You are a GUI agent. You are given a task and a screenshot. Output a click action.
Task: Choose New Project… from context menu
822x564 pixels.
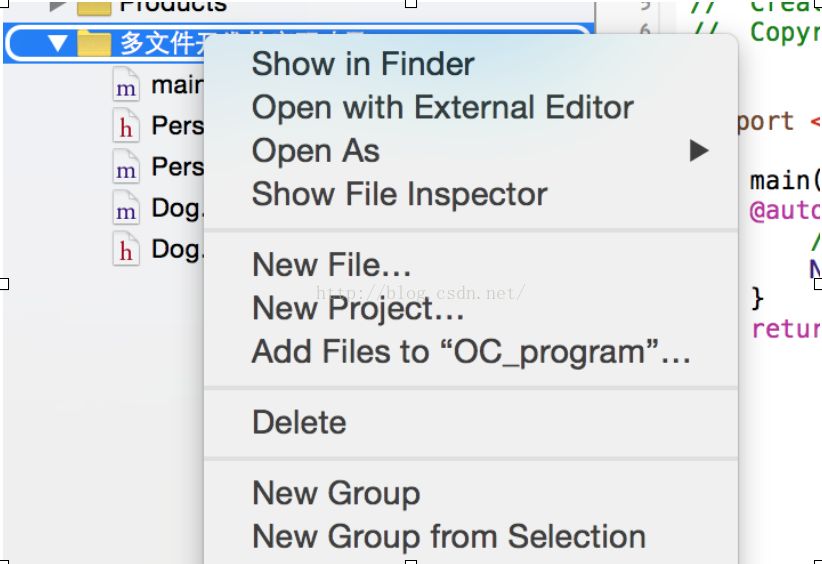point(358,309)
